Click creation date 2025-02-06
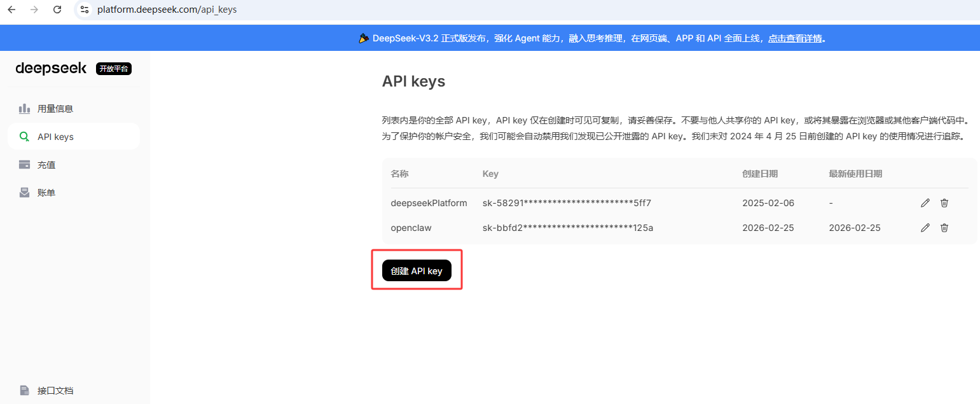Image resolution: width=980 pixels, height=404 pixels. click(768, 203)
